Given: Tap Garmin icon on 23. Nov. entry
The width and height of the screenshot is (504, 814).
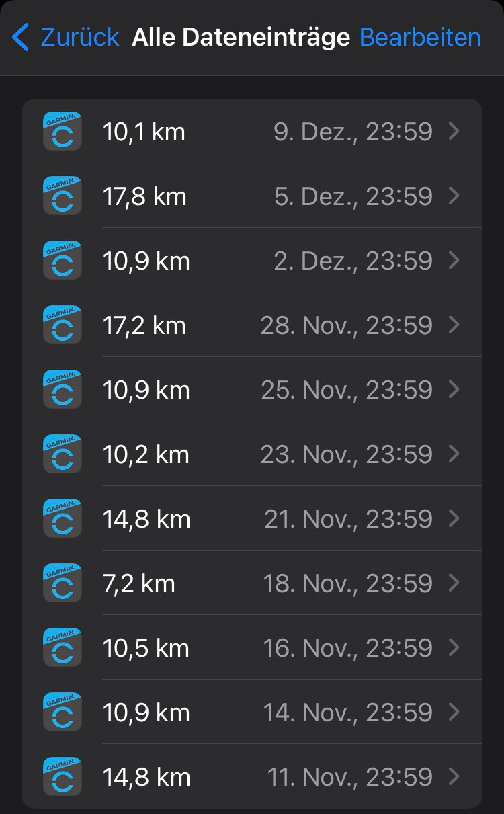Looking at the screenshot, I should click(x=62, y=454).
